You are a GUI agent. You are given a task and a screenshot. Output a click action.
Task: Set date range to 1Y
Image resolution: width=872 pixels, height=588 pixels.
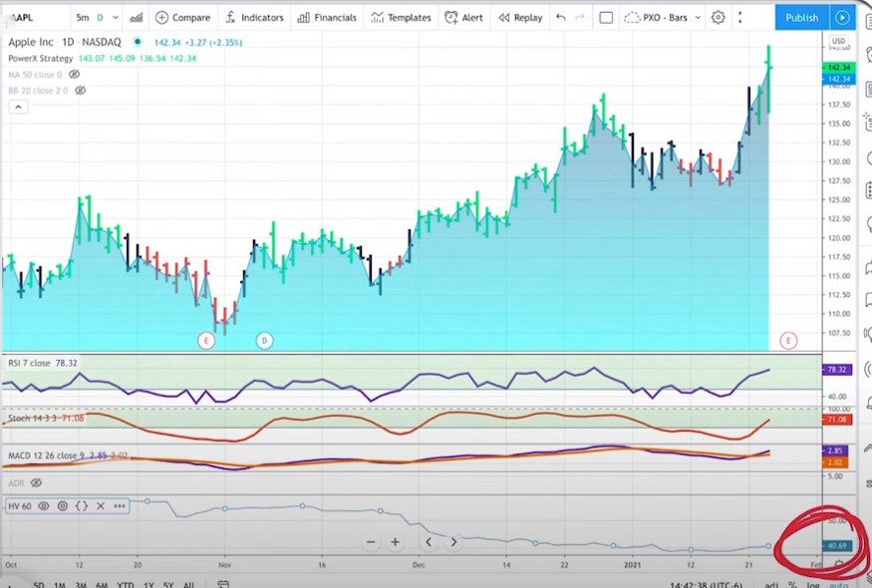click(148, 585)
